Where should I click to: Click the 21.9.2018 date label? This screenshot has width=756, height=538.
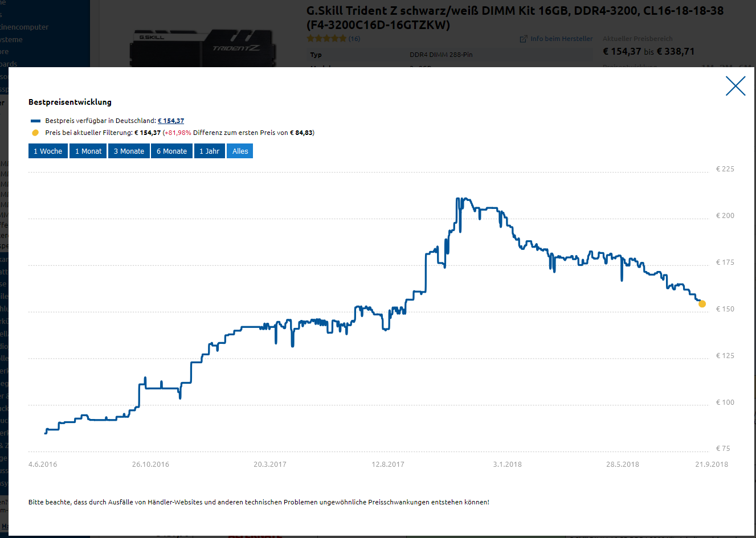pos(712,465)
